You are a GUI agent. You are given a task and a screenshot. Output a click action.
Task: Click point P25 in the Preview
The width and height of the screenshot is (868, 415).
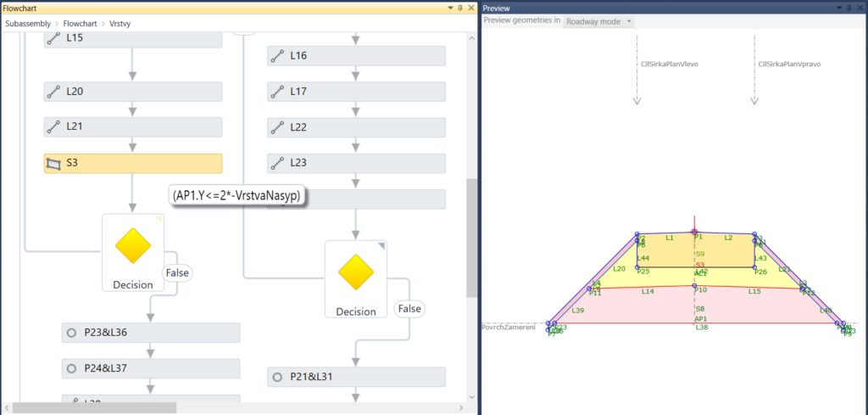[x=637, y=267]
